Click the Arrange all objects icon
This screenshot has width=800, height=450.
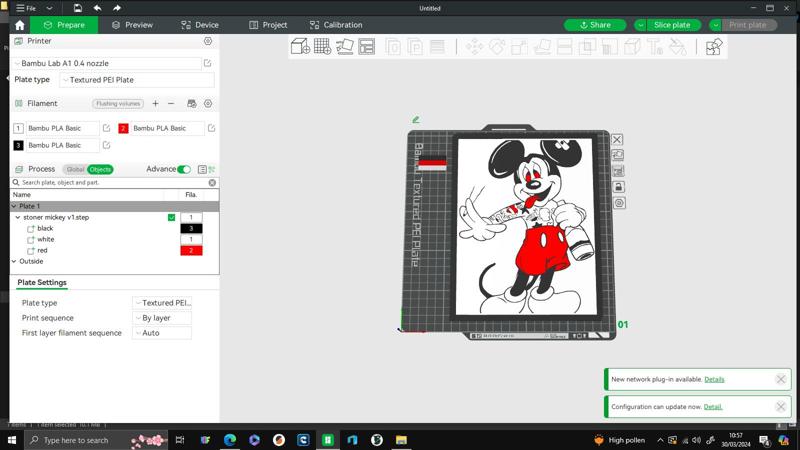[367, 46]
